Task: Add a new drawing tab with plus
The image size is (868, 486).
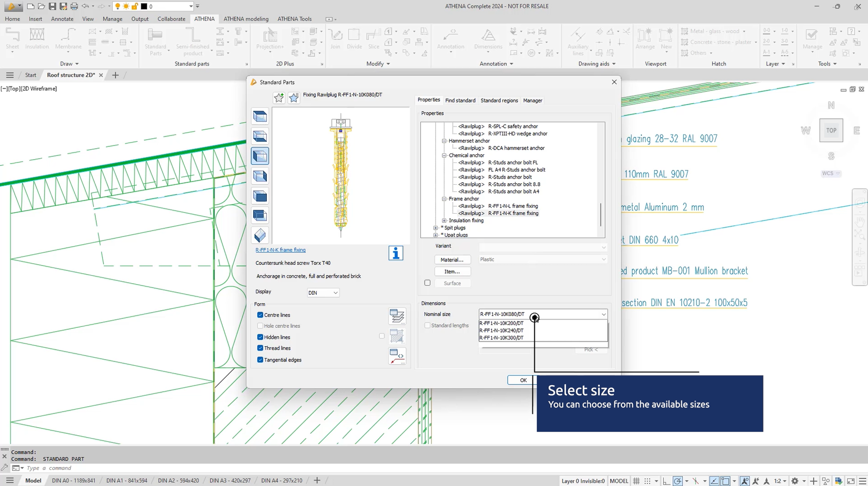Action: pyautogui.click(x=115, y=75)
